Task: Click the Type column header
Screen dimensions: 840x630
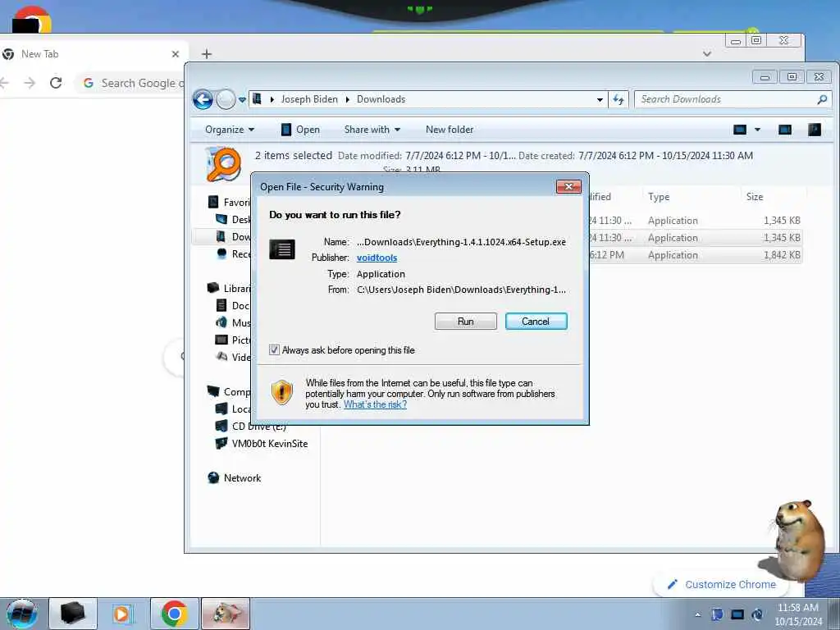Action: point(659,197)
